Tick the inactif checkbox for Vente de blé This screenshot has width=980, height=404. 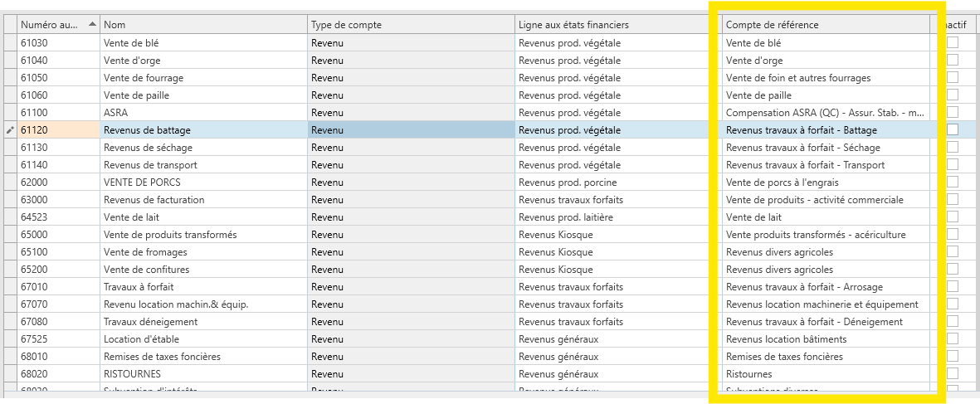pos(953,42)
